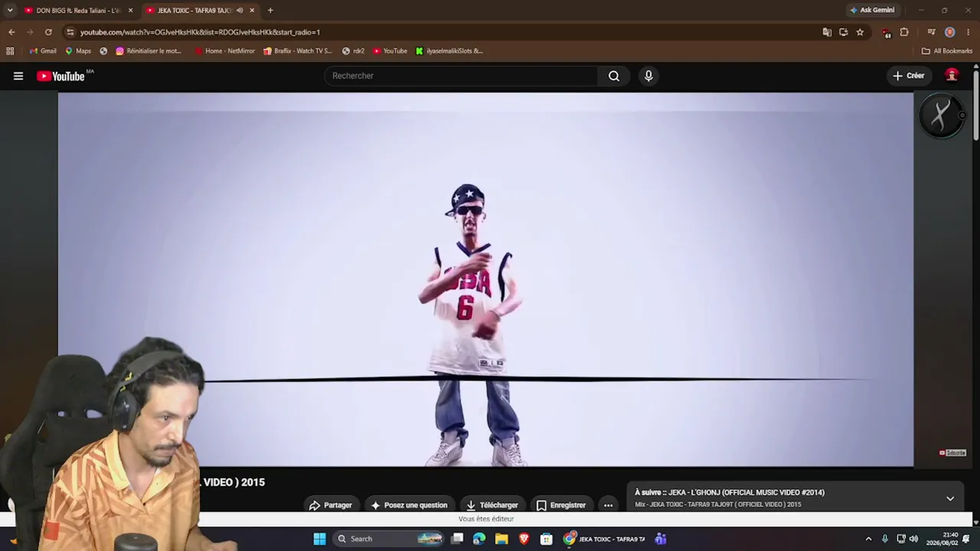Open the YouTube account avatar menu
The width and height of the screenshot is (980, 551).
952,75
